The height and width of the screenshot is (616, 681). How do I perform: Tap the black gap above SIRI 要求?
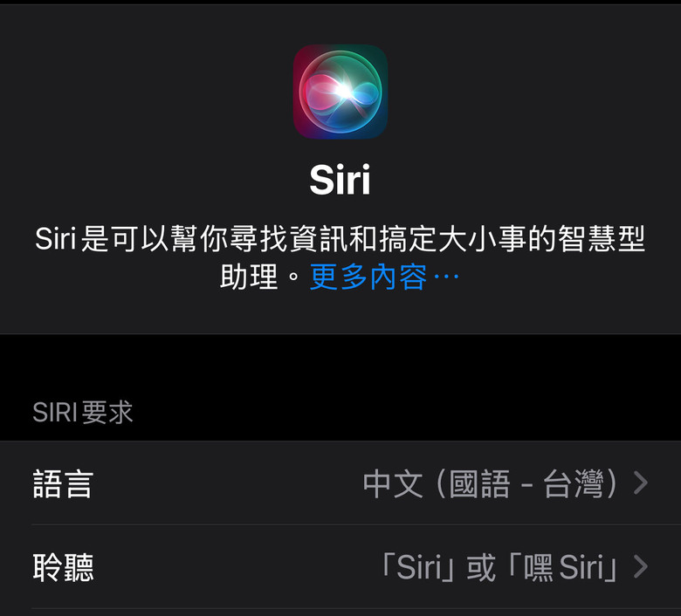(340, 365)
